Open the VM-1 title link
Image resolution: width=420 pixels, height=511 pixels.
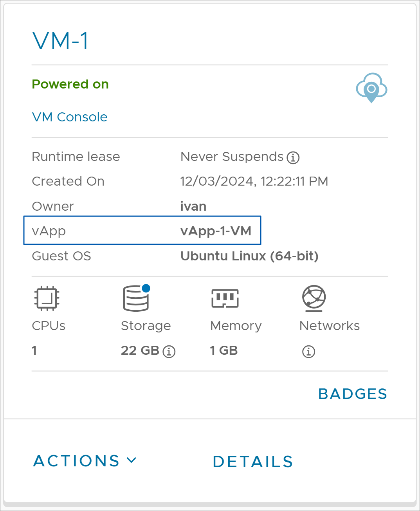pos(61,41)
